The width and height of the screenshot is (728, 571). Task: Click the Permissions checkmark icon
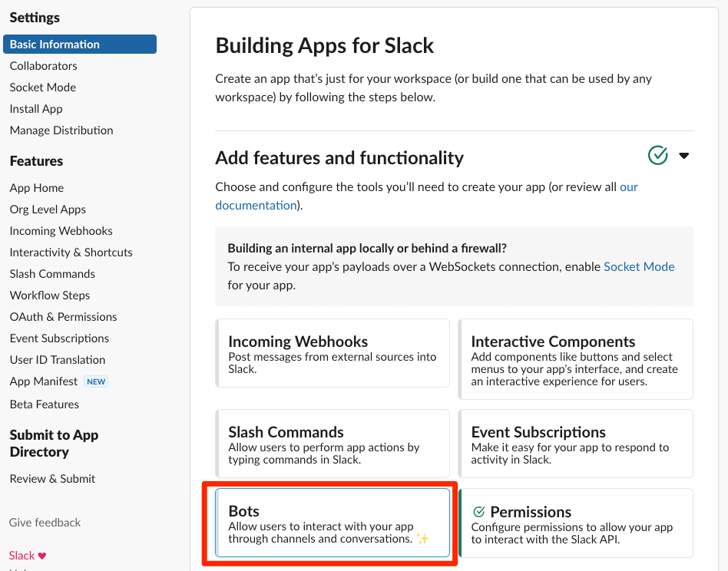click(479, 512)
